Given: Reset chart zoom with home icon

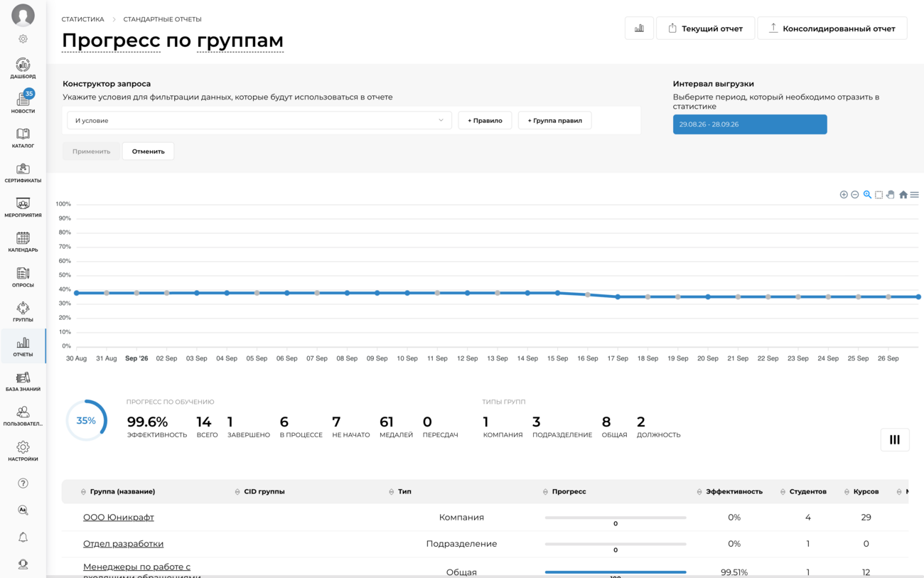Looking at the screenshot, I should tap(903, 195).
